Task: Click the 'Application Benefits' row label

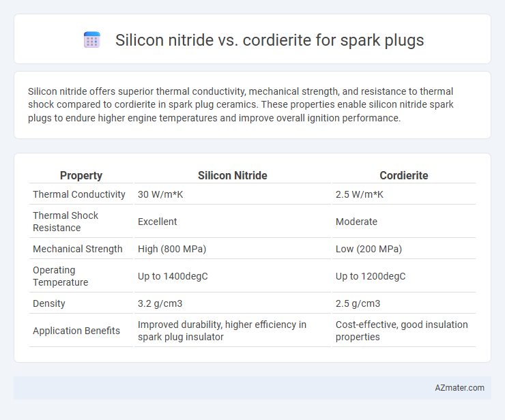Action: (x=76, y=331)
